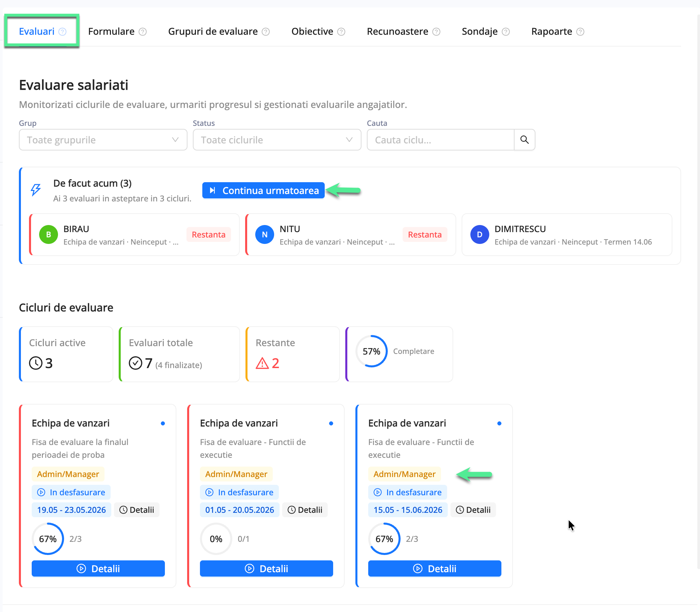Click blue Detalii button on 15.05 - 15.06.2026 card

click(x=435, y=568)
